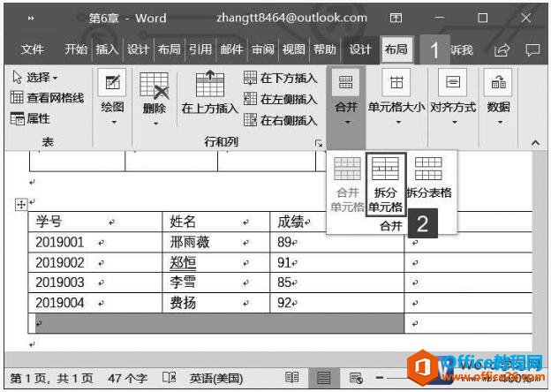Click the 郑恒 name cell
551x392 pixels.
pos(215,262)
